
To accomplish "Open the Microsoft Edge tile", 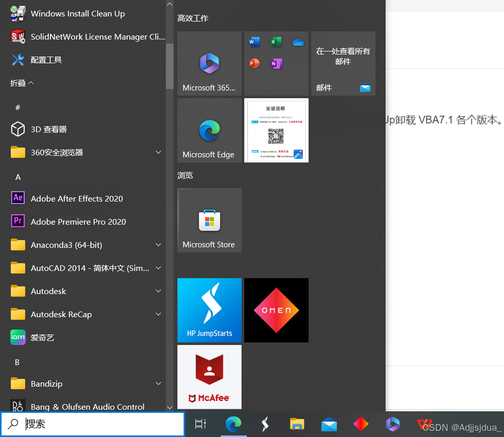I will tap(210, 130).
